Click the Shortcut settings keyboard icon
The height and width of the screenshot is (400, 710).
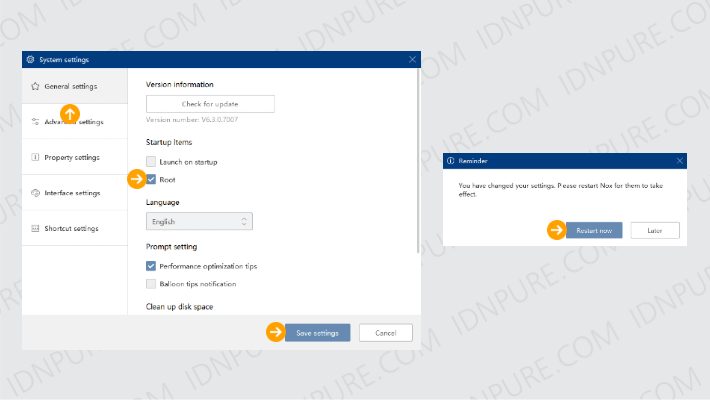[x=35, y=228]
